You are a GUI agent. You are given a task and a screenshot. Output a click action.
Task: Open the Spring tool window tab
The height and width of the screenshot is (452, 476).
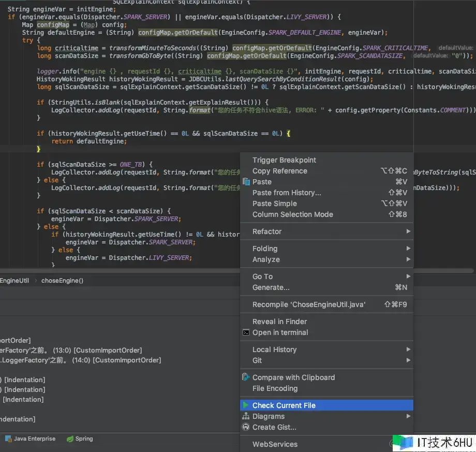click(80, 439)
